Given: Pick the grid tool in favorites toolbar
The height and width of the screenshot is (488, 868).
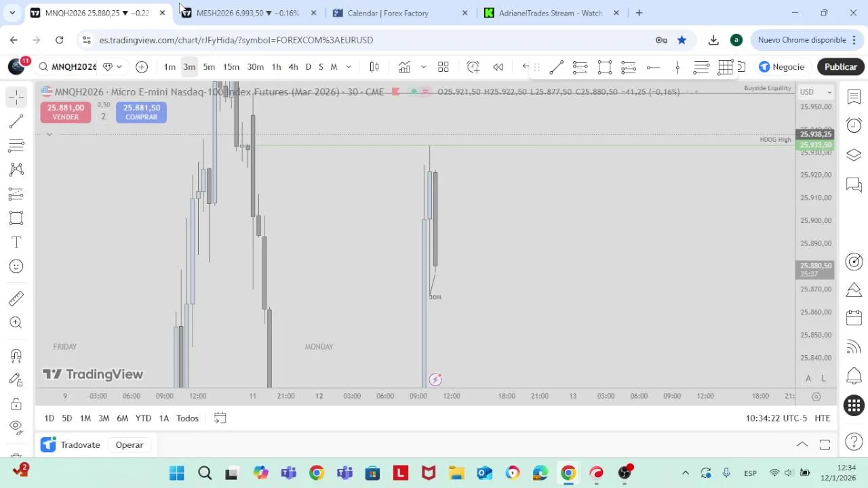Looking at the screenshot, I should [x=726, y=67].
